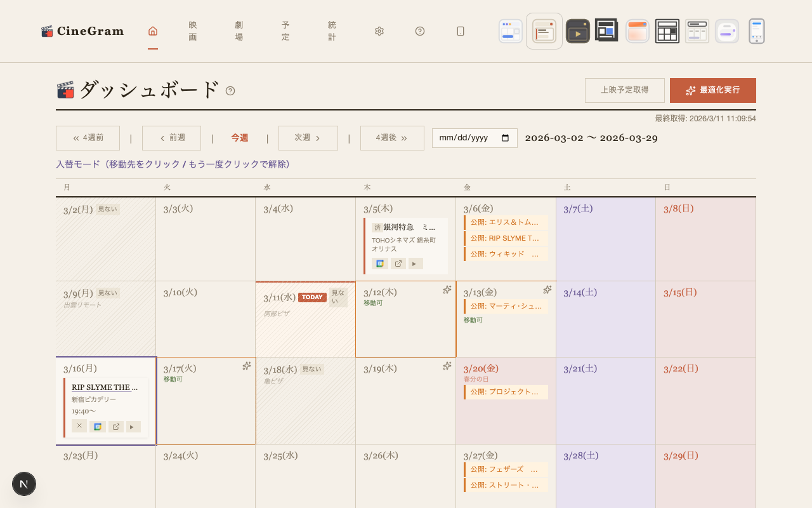
Task: Click sparkle optimize icon on 3/12 cell
Action: click(x=447, y=290)
